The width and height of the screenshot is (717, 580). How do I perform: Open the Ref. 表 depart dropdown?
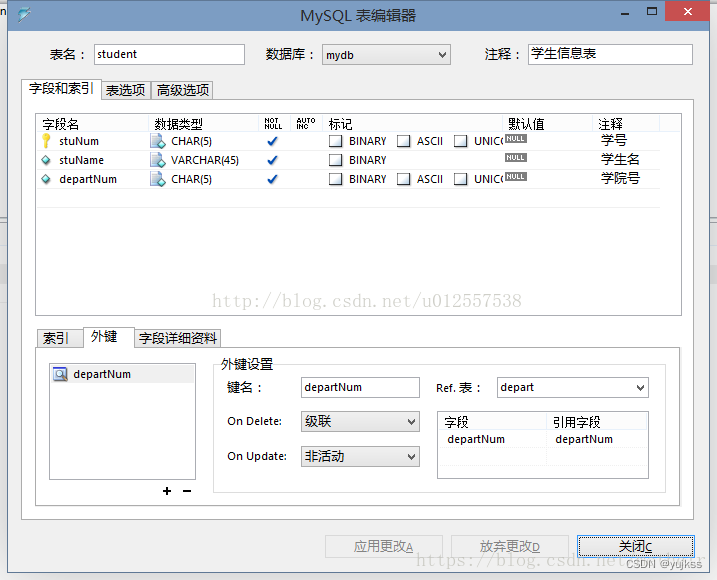(x=573, y=387)
